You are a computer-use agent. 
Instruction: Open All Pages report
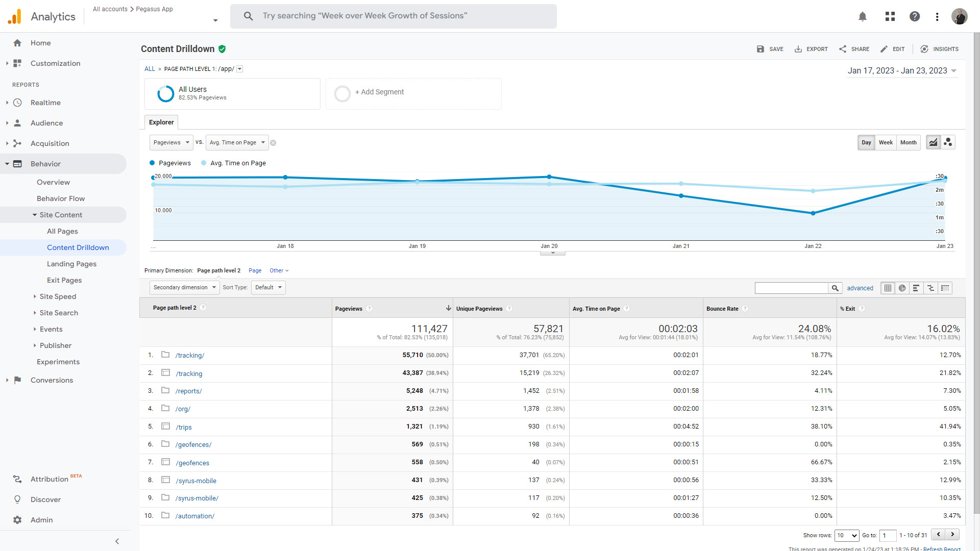click(62, 231)
